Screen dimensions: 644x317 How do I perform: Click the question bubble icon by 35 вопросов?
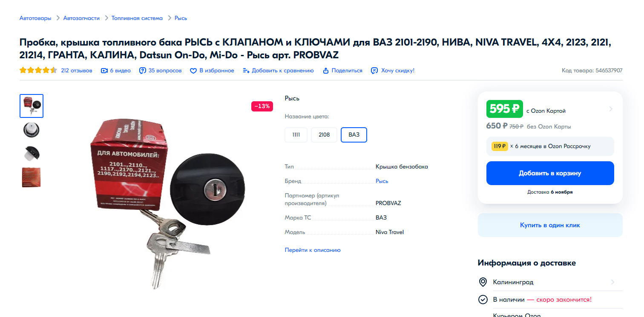point(143,71)
